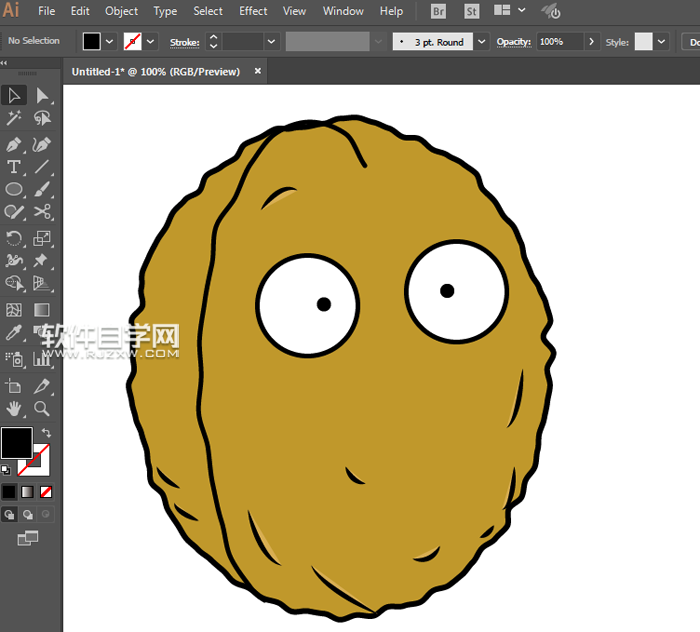Image resolution: width=700 pixels, height=632 pixels.
Task: Switch paint mode to Gradient
Action: click(27, 492)
